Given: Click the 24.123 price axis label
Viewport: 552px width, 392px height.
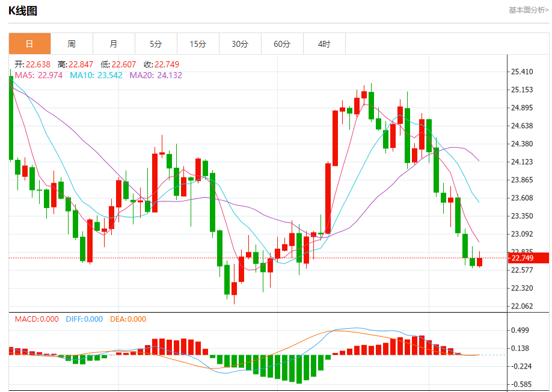Looking at the screenshot, I should (522, 162).
